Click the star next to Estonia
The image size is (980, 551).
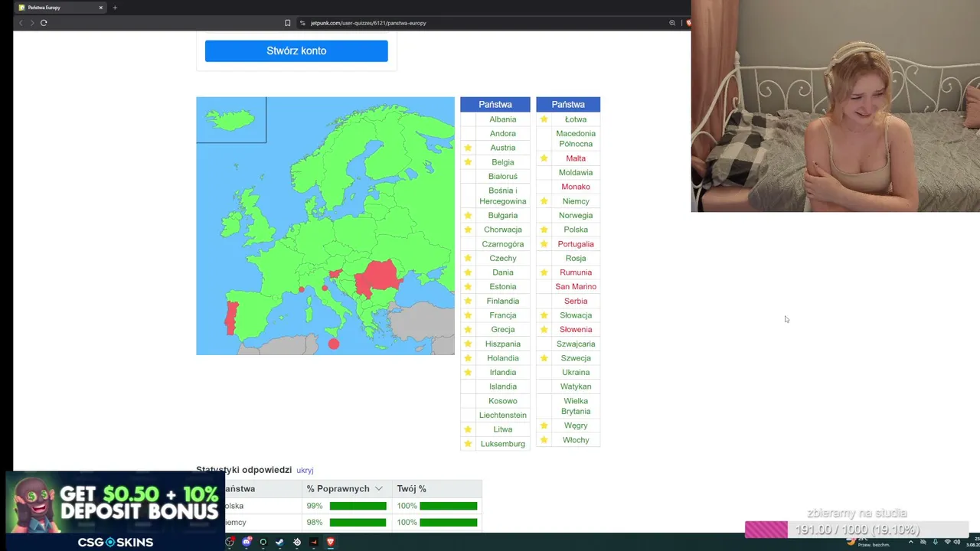click(x=468, y=287)
